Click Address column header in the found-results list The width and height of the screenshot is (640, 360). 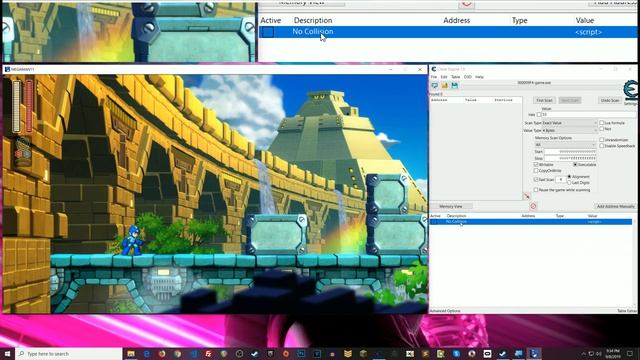[439, 100]
